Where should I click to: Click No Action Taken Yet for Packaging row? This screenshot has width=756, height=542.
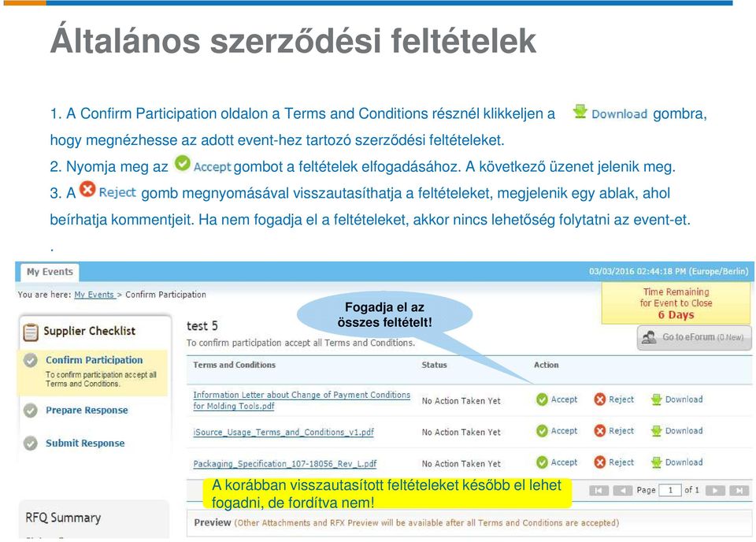[461, 463]
